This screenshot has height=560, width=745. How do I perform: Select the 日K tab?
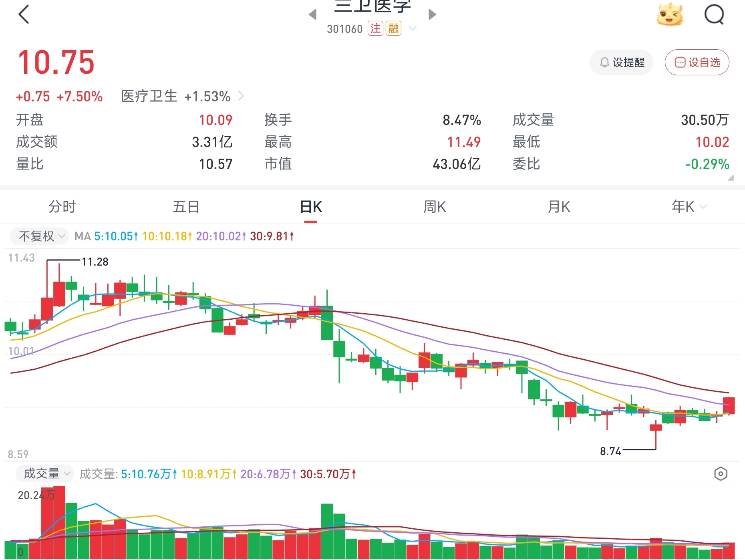pos(311,207)
